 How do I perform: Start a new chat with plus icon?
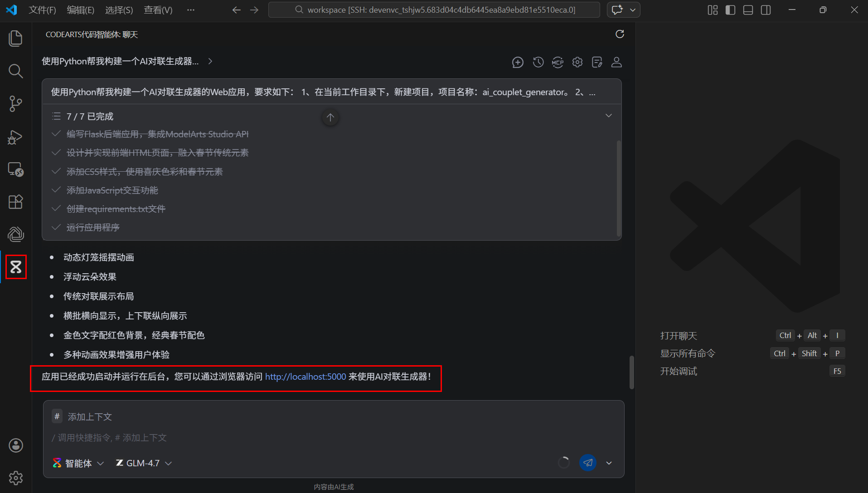[x=518, y=63]
